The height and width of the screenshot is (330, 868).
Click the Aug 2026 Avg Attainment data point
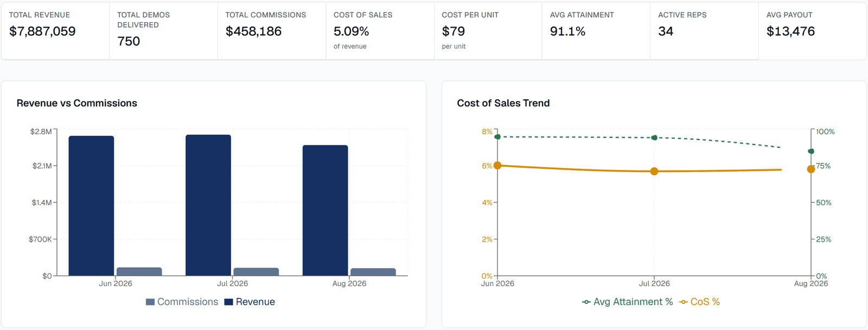tap(811, 151)
